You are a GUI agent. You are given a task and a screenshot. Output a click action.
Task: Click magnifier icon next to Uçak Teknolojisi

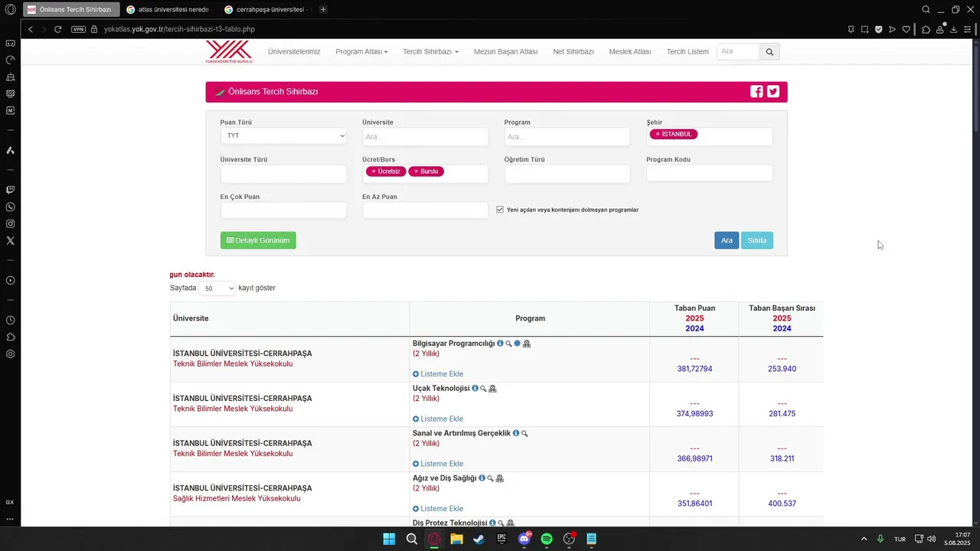[x=483, y=389]
